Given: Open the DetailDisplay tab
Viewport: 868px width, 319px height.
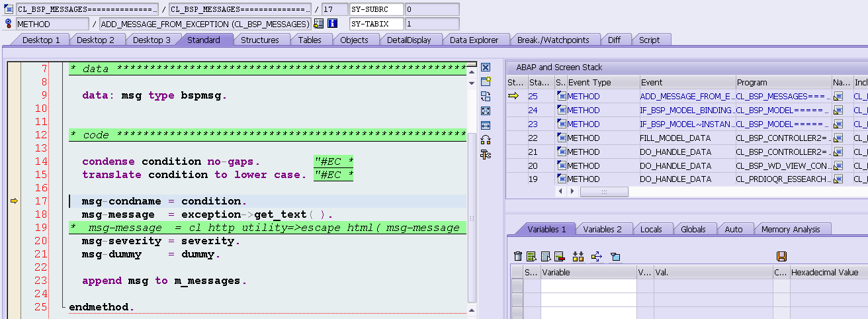Looking at the screenshot, I should coord(409,40).
